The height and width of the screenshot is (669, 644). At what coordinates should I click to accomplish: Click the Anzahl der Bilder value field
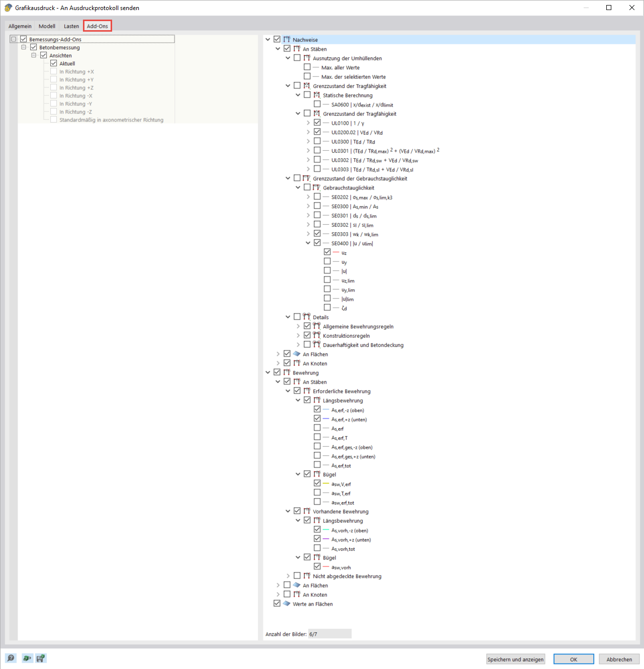[329, 633]
